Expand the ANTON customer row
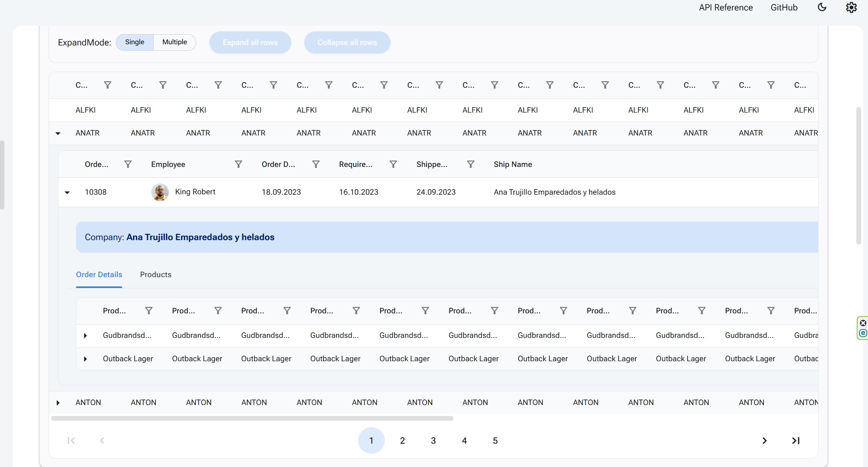 58,403
